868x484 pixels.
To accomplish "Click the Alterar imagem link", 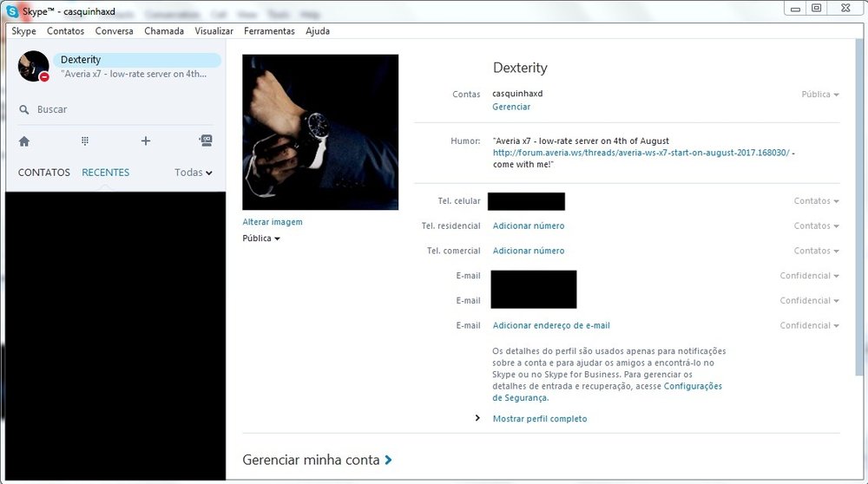I will pyautogui.click(x=273, y=222).
